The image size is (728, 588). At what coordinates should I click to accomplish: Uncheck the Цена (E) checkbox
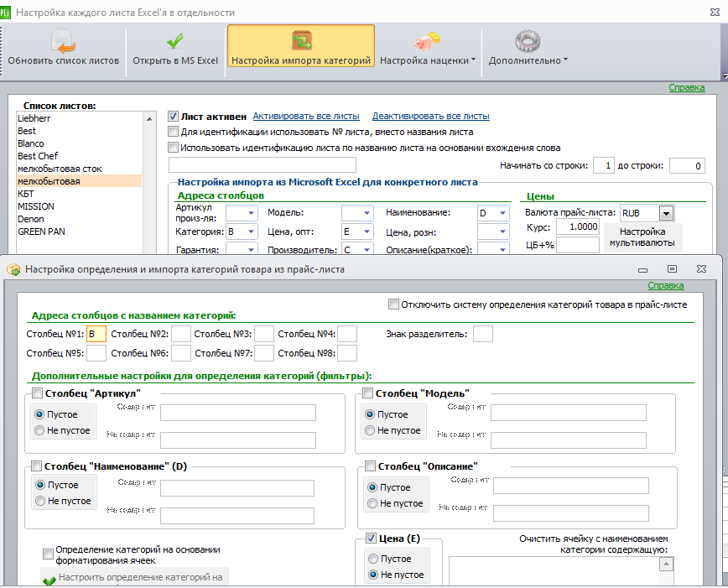pyautogui.click(x=371, y=539)
